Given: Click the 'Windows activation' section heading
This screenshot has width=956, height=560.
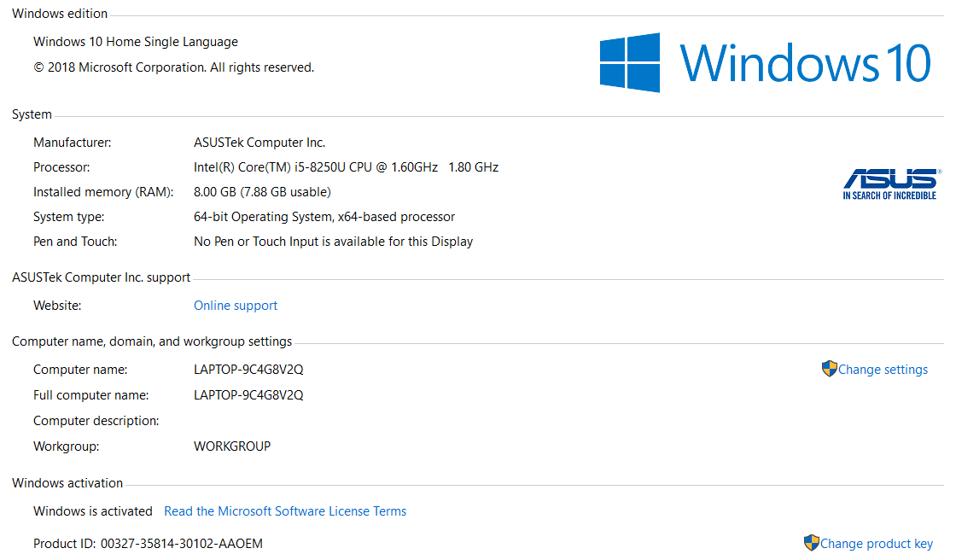Looking at the screenshot, I should 67,483.
